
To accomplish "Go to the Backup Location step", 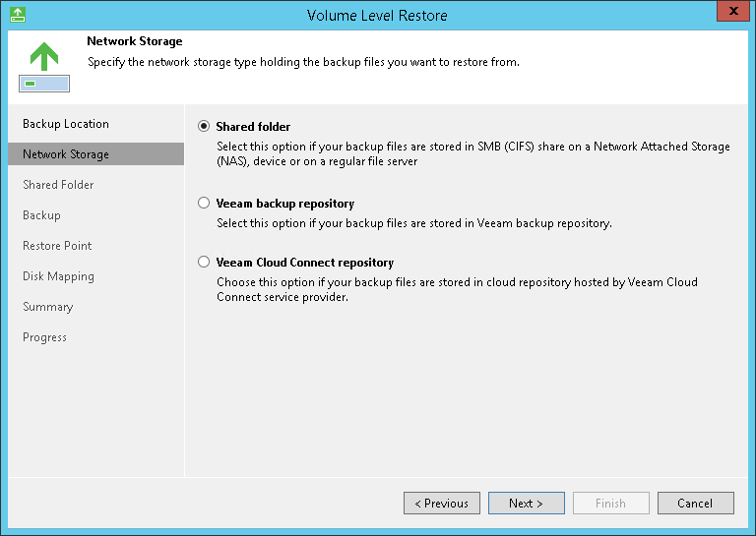I will (x=66, y=124).
